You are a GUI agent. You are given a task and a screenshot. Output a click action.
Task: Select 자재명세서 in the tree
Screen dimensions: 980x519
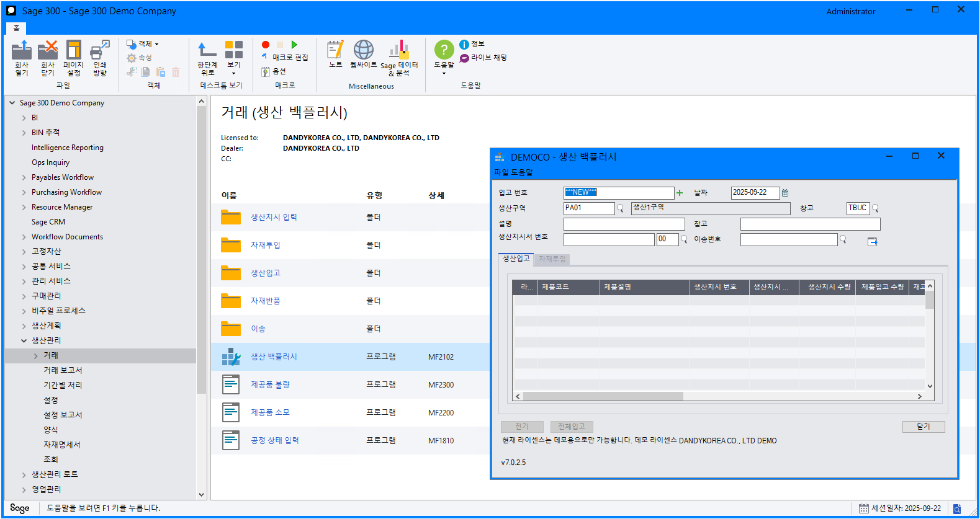point(62,445)
